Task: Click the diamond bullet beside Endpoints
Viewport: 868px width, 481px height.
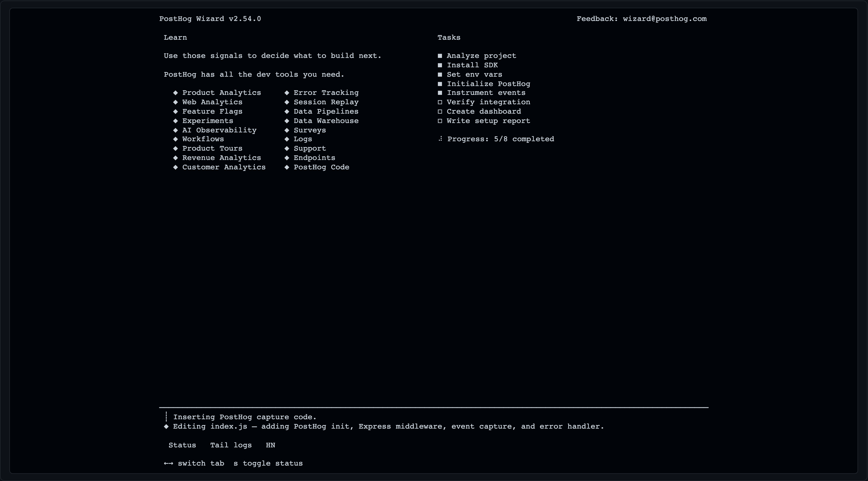Action: (x=287, y=158)
